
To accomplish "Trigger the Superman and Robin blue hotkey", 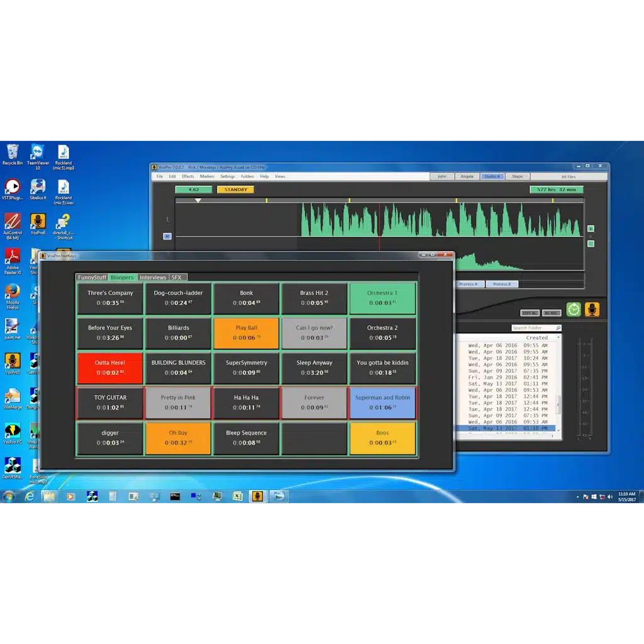I will click(x=382, y=403).
